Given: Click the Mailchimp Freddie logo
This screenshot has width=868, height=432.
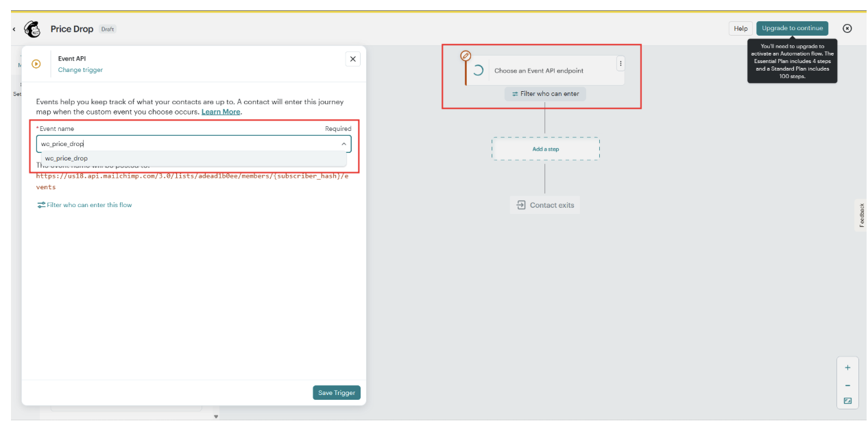Looking at the screenshot, I should 32,29.
